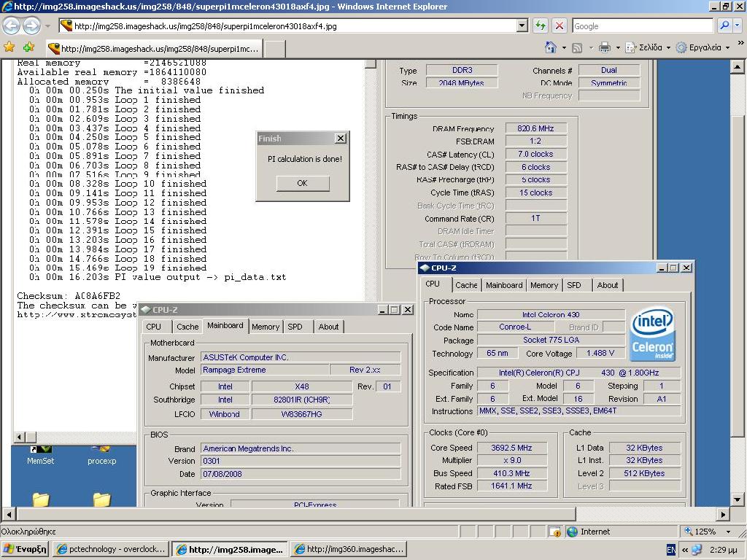
Task: Click into the Google search box
Action: coord(643,26)
